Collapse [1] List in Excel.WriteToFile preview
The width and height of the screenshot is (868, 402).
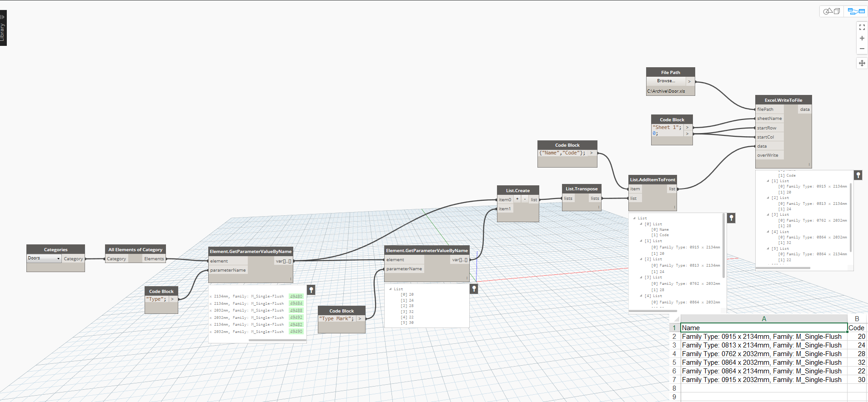pos(768,181)
